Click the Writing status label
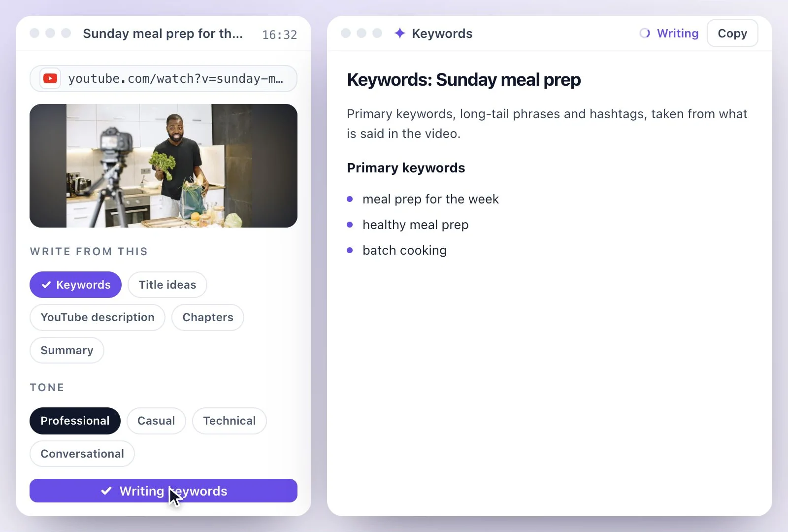Viewport: 788px width, 532px height. click(678, 33)
